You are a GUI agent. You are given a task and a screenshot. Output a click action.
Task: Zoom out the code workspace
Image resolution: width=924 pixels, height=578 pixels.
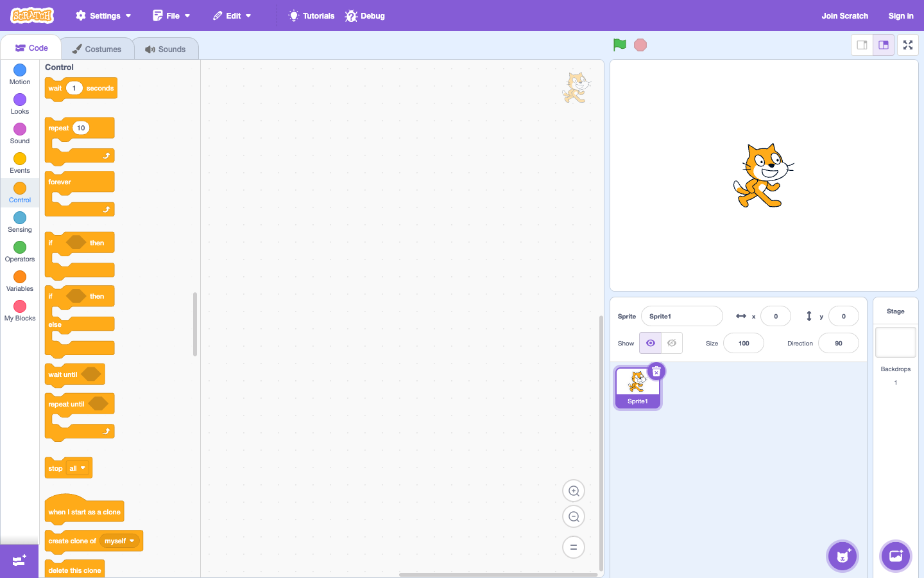(x=574, y=517)
